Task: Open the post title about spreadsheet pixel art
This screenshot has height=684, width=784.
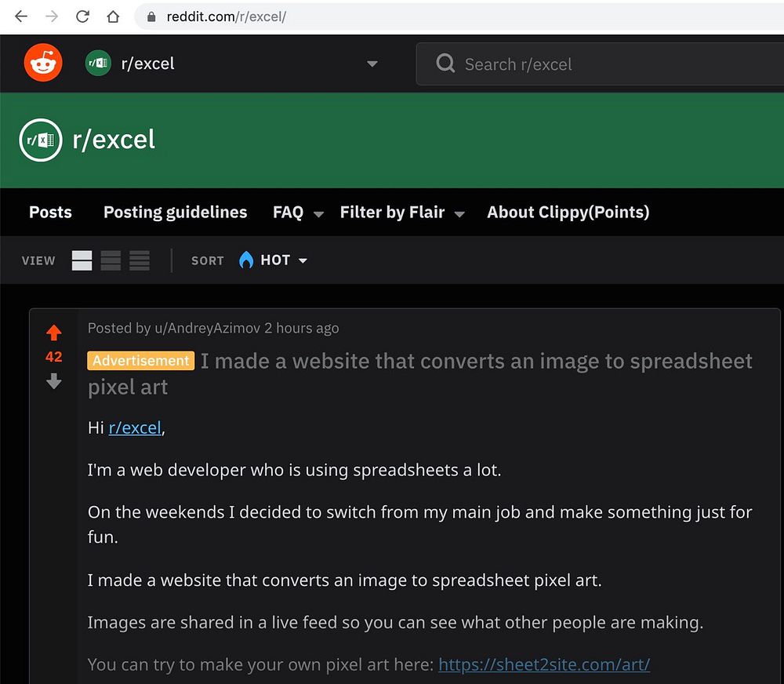Action: click(420, 374)
